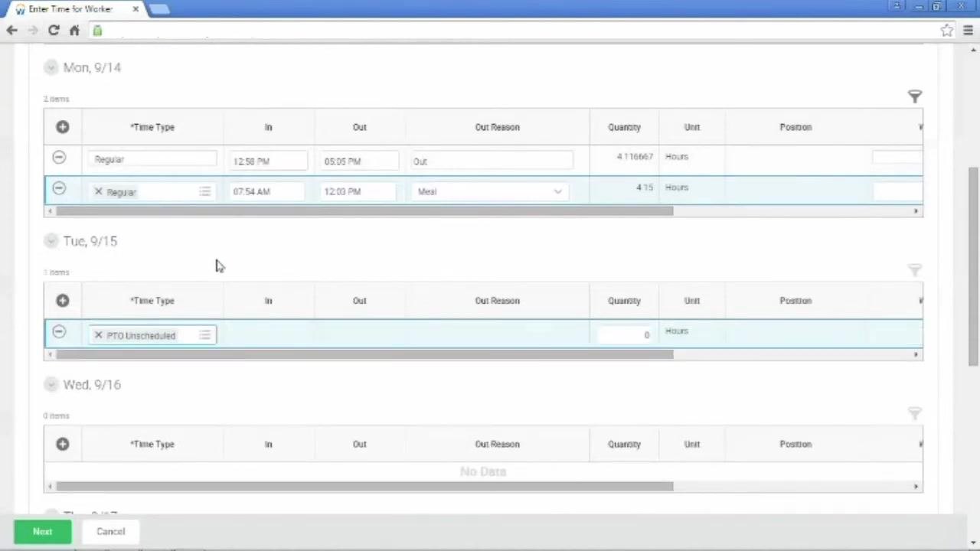Add a row in Mon 9/14 table
The width and height of the screenshot is (980, 551).
pyautogui.click(x=63, y=127)
